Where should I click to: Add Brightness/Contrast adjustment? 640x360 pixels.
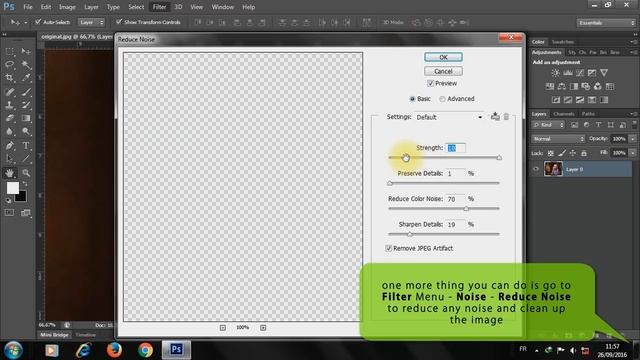click(x=556, y=73)
